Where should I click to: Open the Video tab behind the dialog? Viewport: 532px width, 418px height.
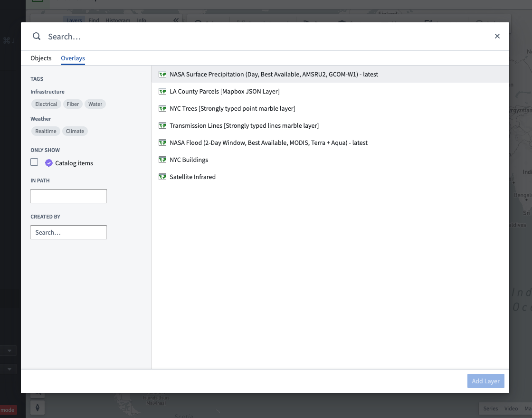(x=511, y=408)
